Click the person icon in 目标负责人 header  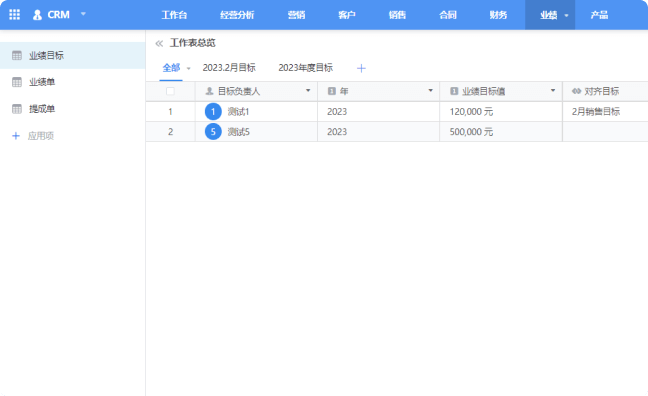click(x=209, y=91)
